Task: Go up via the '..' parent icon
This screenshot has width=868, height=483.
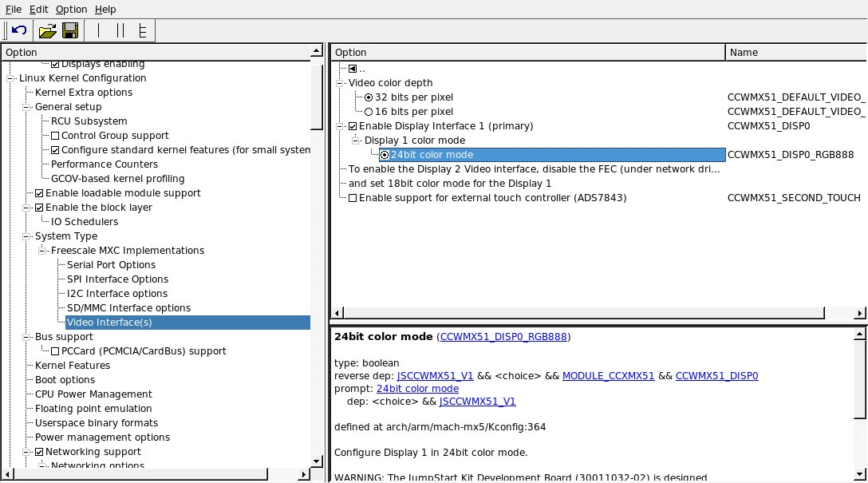Action: (x=353, y=69)
